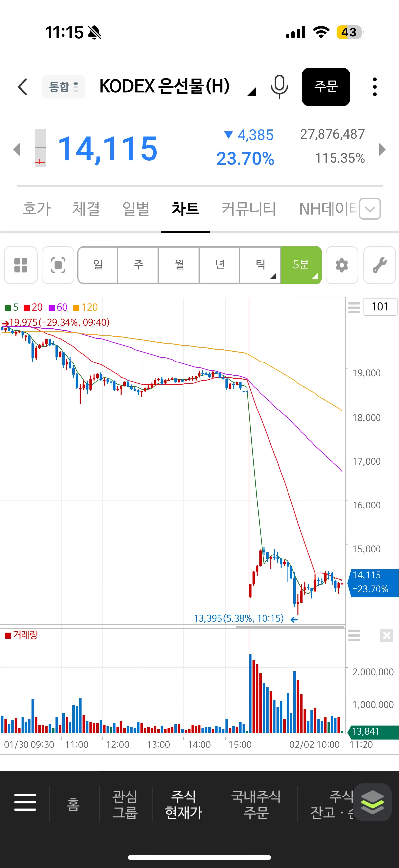
Task: Select the 주 weekly period button
Action: tap(138, 265)
